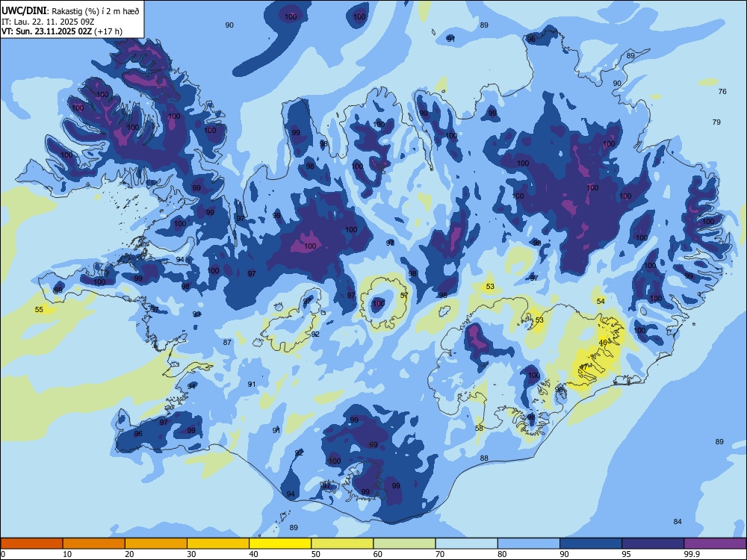This screenshot has width=747, height=560.
Task: Click the '47' value in the yellow area
Action: point(583,367)
